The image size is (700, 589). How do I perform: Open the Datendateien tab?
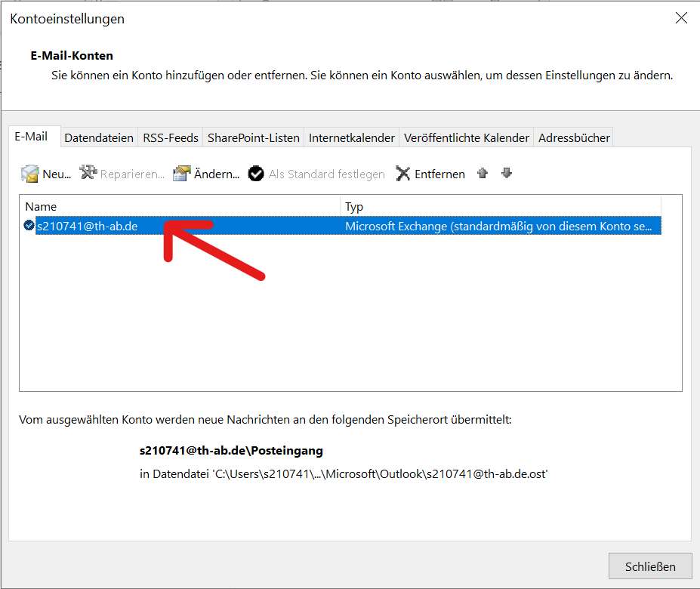pyautogui.click(x=99, y=138)
